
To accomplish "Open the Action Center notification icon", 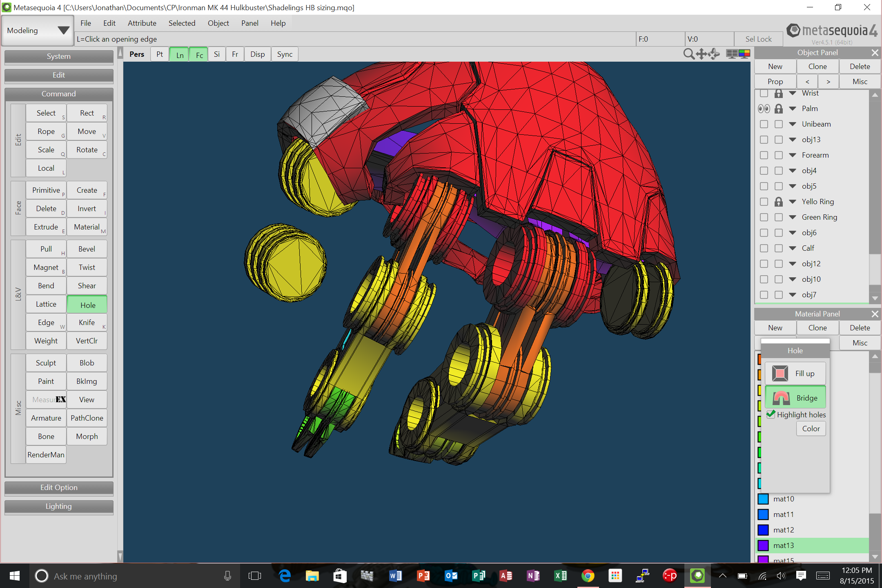I will click(x=801, y=576).
